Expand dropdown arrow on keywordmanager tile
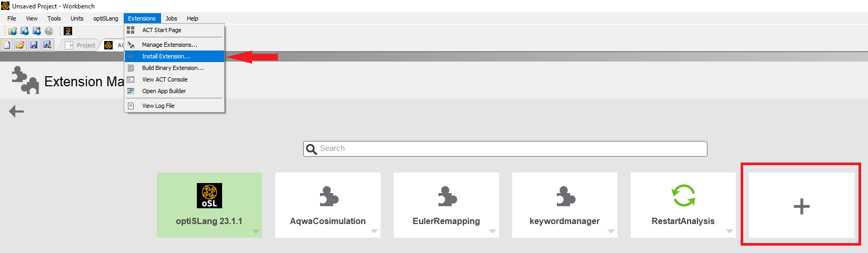The width and height of the screenshot is (868, 253). click(611, 231)
